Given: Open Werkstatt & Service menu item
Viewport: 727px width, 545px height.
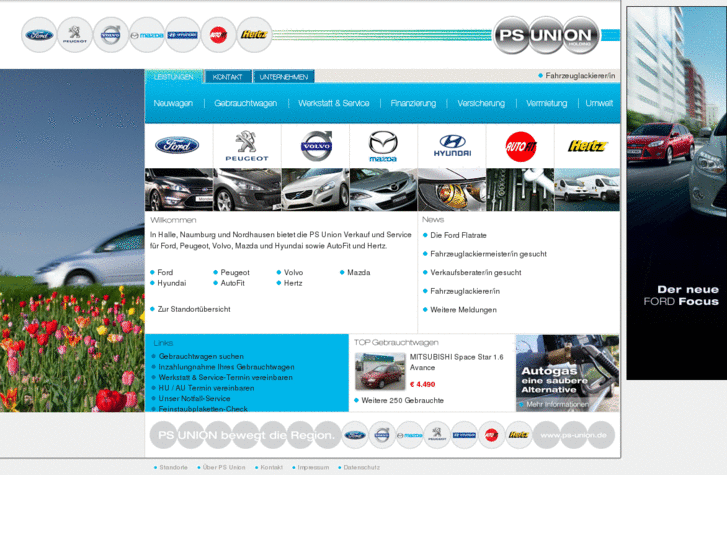Looking at the screenshot, I should [333, 103].
